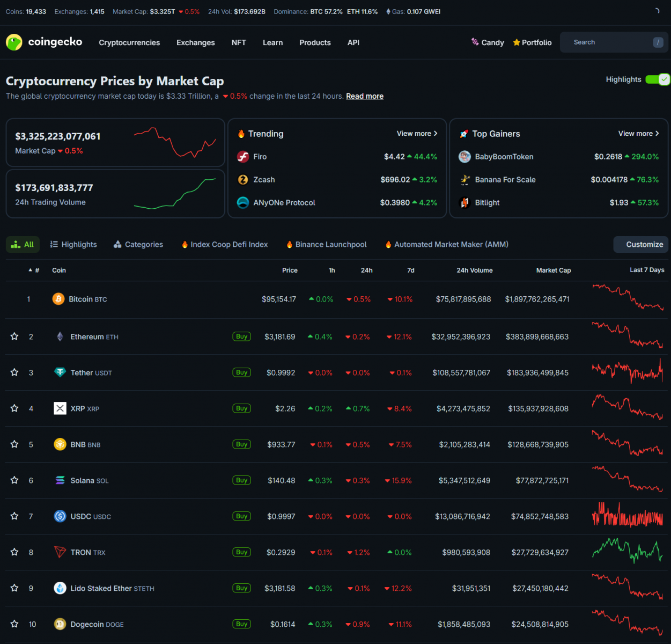Open Bitcoin's last 7 days sparkline chart

click(628, 298)
